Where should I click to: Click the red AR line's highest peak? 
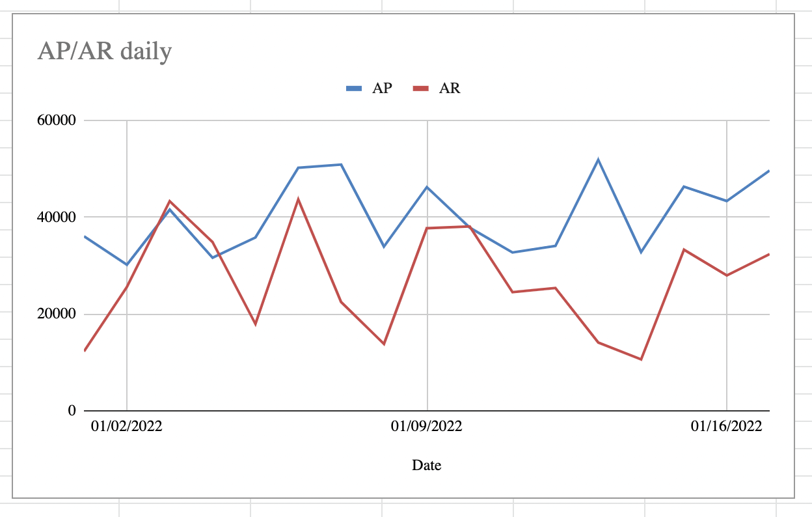pos(298,199)
